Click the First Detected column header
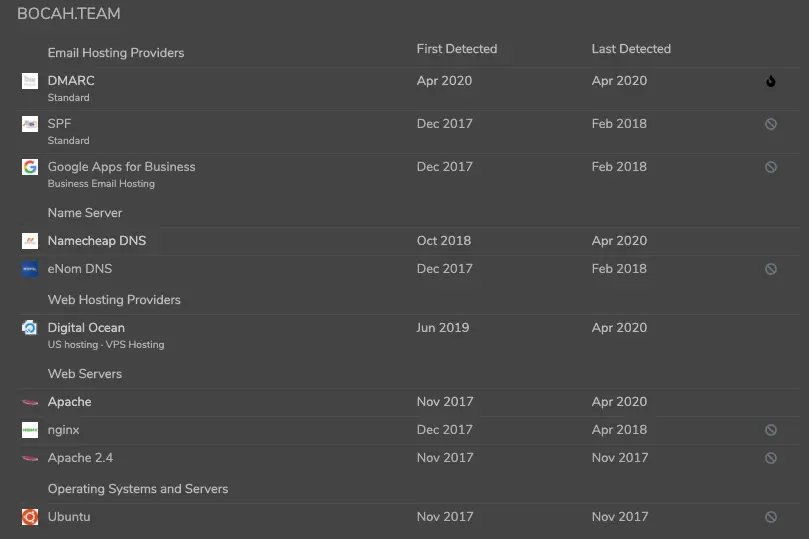 point(456,49)
